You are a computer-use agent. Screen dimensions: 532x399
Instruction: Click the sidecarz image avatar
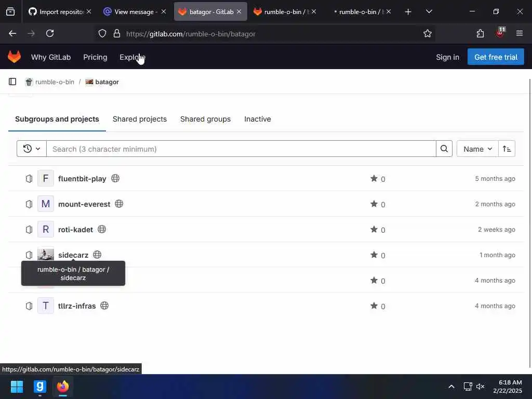(x=46, y=254)
